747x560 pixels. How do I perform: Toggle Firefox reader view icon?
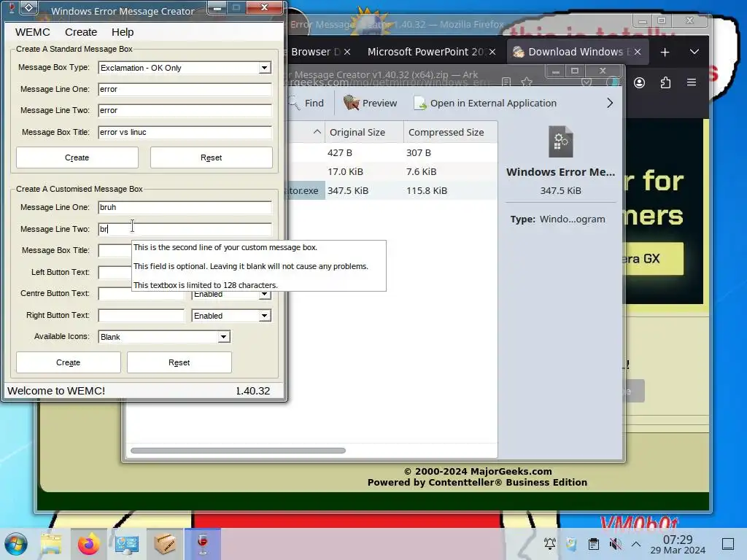[506, 82]
